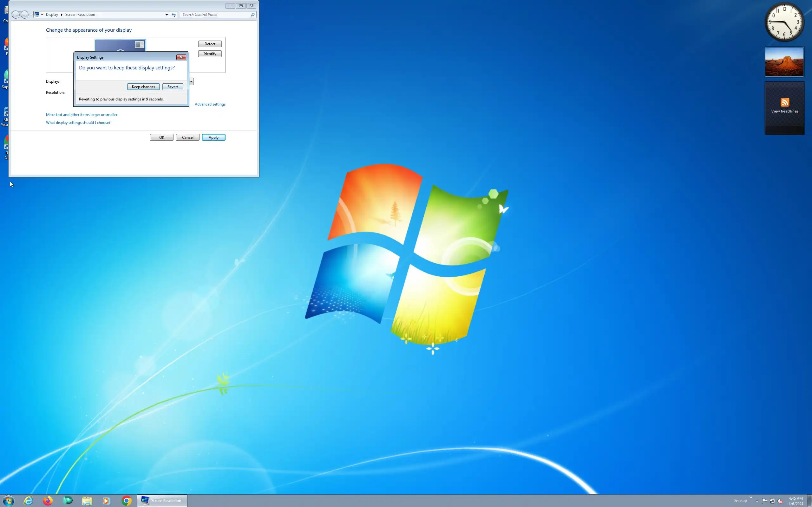This screenshot has height=507, width=812.
Task: Expand the Desktop toolbar chevron
Action: (750, 497)
